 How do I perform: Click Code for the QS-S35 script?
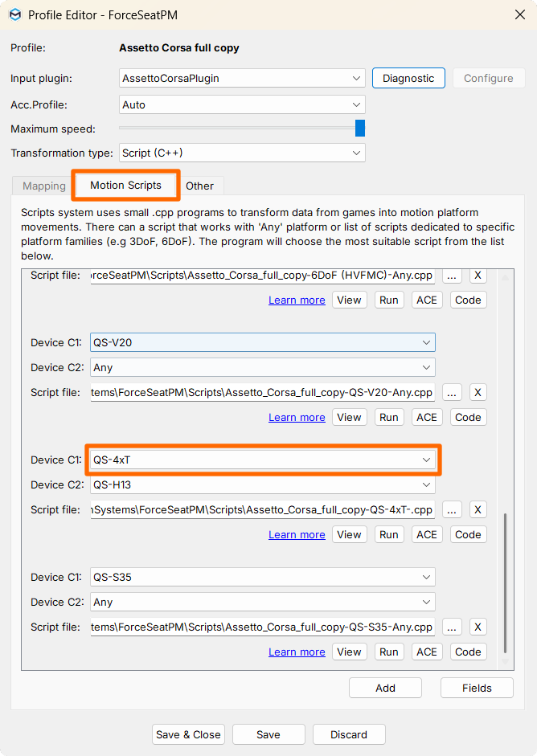[x=468, y=652]
